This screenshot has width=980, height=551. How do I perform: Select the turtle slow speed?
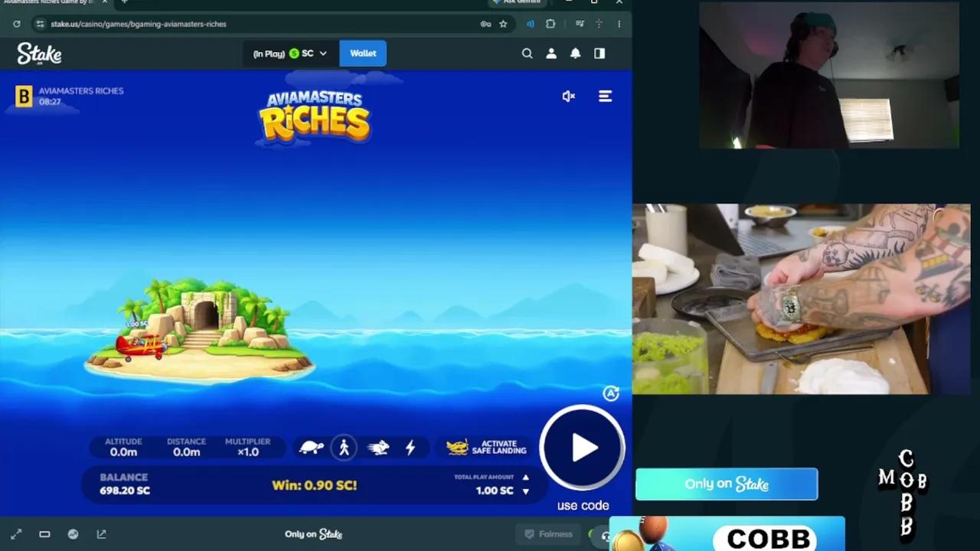pyautogui.click(x=311, y=448)
